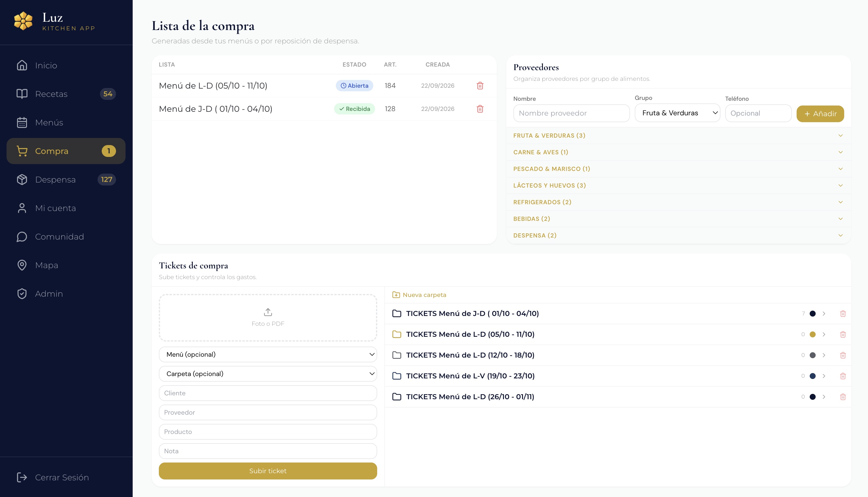
Task: Open Comunidad in the sidebar
Action: [x=66, y=237]
